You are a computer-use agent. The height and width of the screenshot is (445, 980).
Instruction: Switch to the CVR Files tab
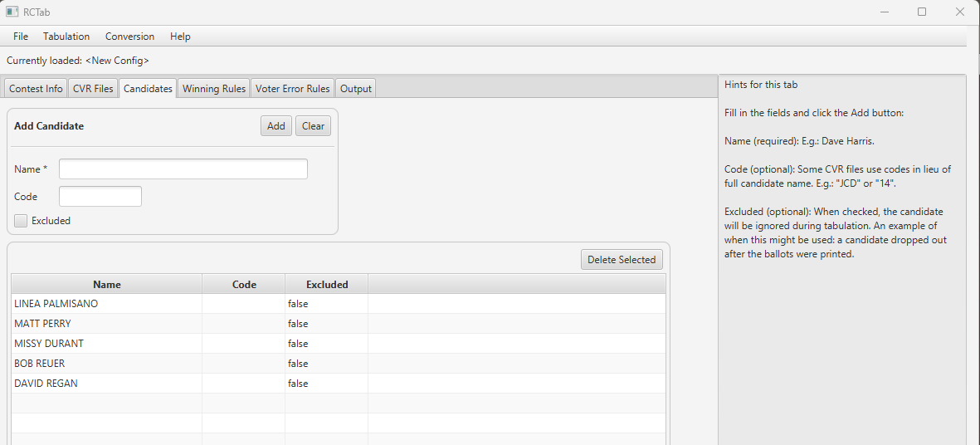pos(92,89)
